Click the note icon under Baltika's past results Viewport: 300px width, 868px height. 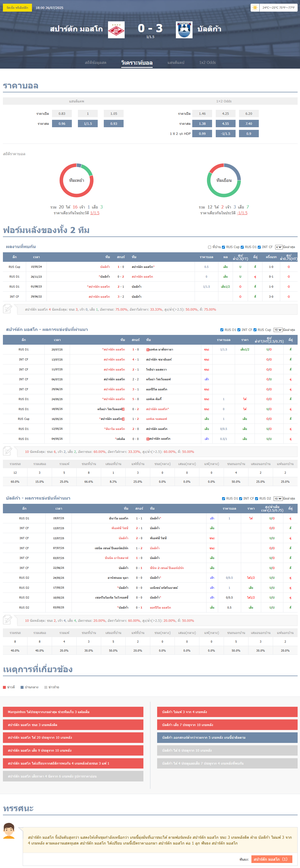[x=7, y=620]
